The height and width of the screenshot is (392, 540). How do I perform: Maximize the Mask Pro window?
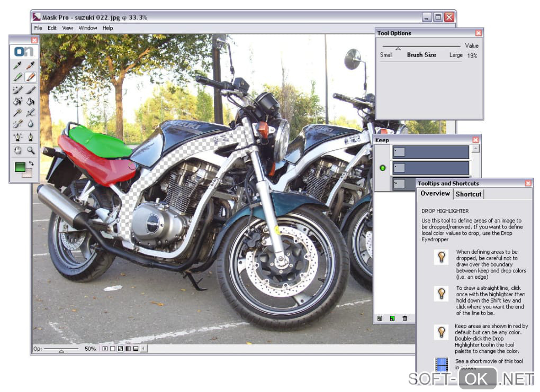(x=438, y=17)
